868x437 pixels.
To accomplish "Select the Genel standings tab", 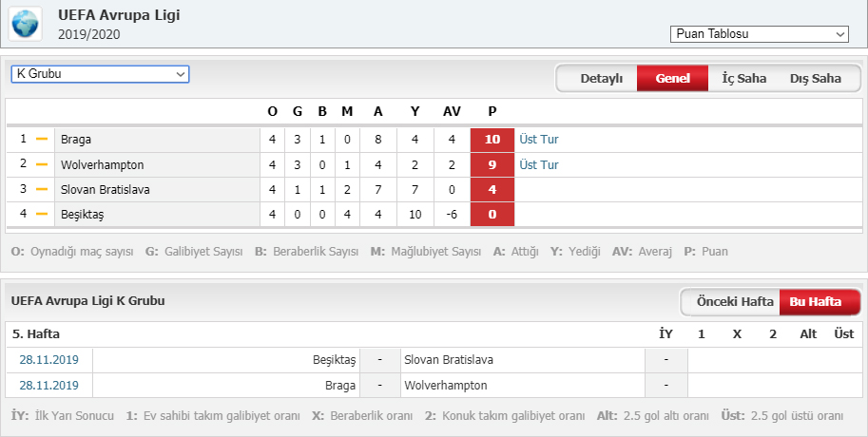I will click(x=672, y=79).
